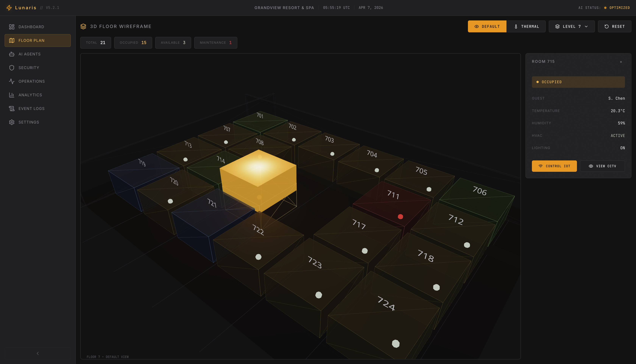Click the Lunaris lightning bolt logo
Screen dimensions: 636x364
tap(9, 8)
